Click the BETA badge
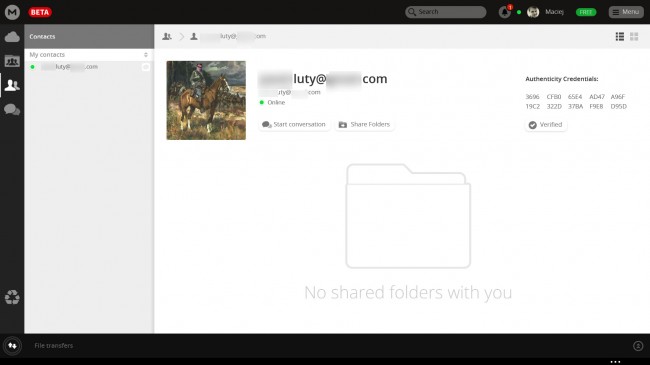 tap(40, 12)
